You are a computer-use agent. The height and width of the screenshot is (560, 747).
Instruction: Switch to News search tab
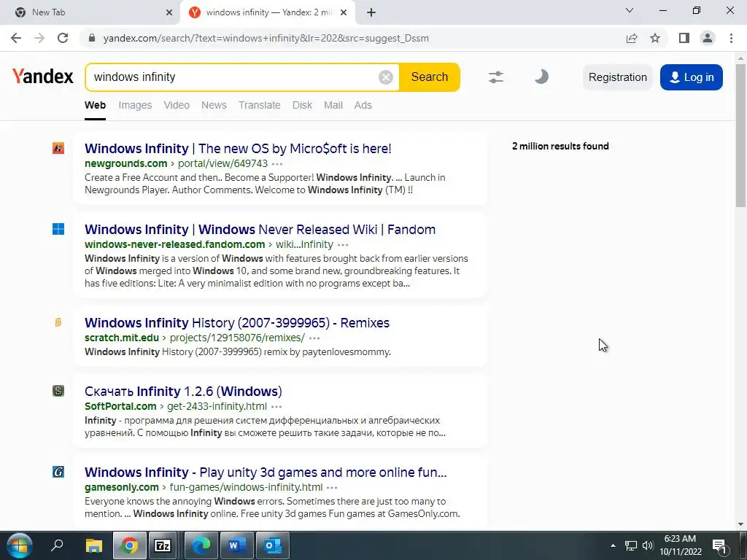coord(214,105)
